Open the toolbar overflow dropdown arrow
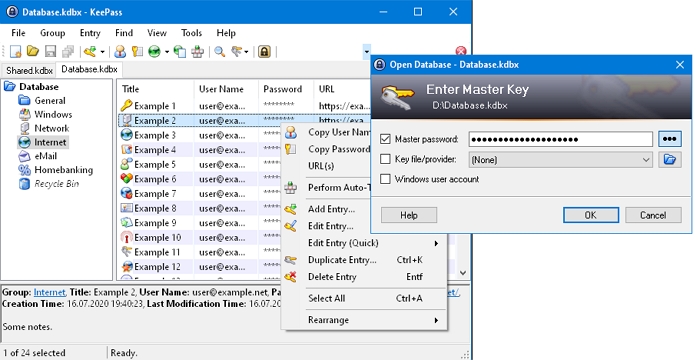Screen dimensions: 700x360 coord(367,52)
